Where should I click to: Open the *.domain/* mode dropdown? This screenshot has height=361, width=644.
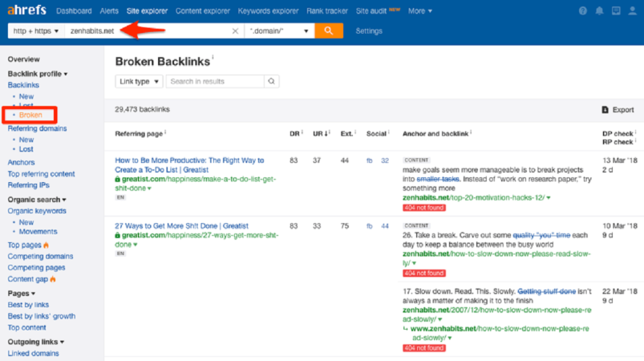279,30
